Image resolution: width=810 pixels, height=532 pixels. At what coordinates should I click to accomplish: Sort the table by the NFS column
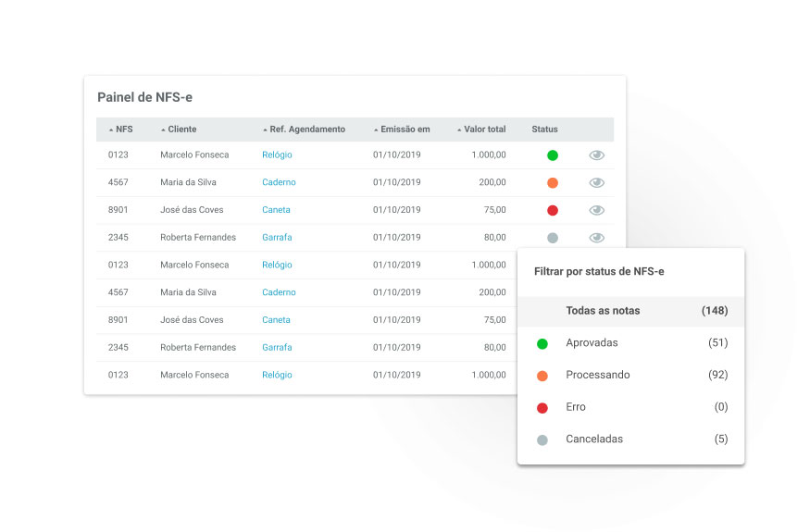tap(121, 130)
